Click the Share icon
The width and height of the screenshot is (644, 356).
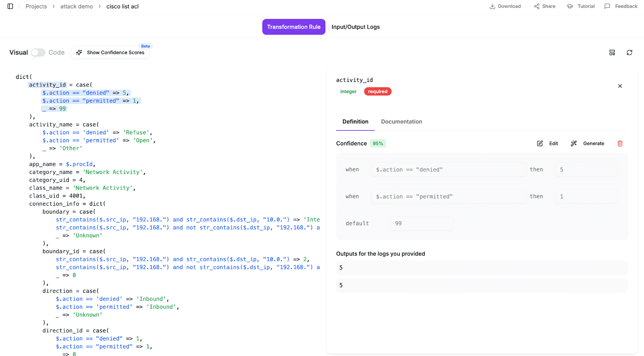[x=537, y=6]
